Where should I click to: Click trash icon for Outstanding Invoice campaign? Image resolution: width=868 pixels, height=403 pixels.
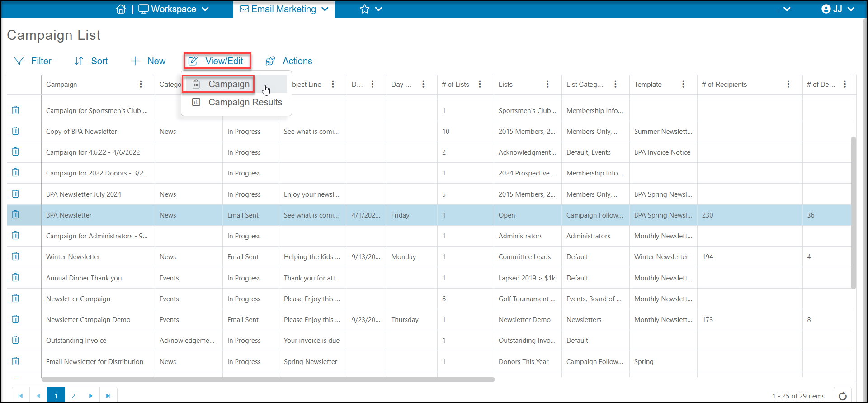coord(15,340)
